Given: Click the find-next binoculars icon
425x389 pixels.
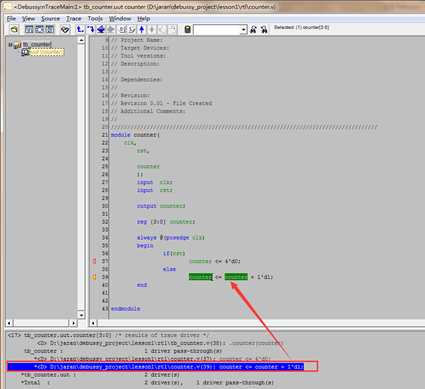Looking at the screenshot, I should click(264, 29).
